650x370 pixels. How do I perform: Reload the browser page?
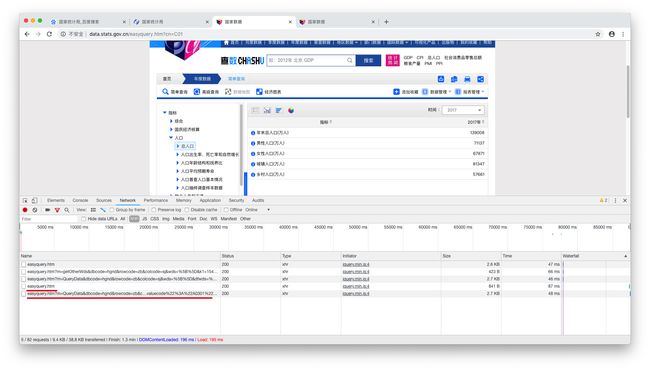(49, 34)
